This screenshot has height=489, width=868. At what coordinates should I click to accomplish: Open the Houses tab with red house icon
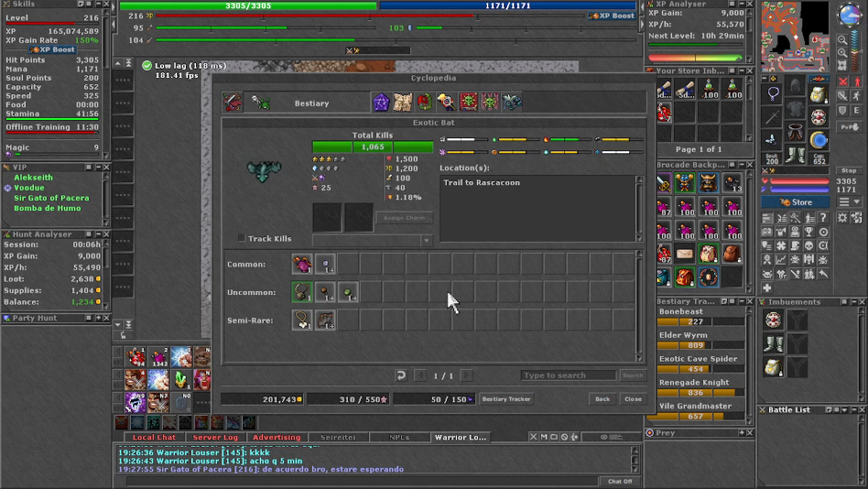pyautogui.click(x=425, y=103)
